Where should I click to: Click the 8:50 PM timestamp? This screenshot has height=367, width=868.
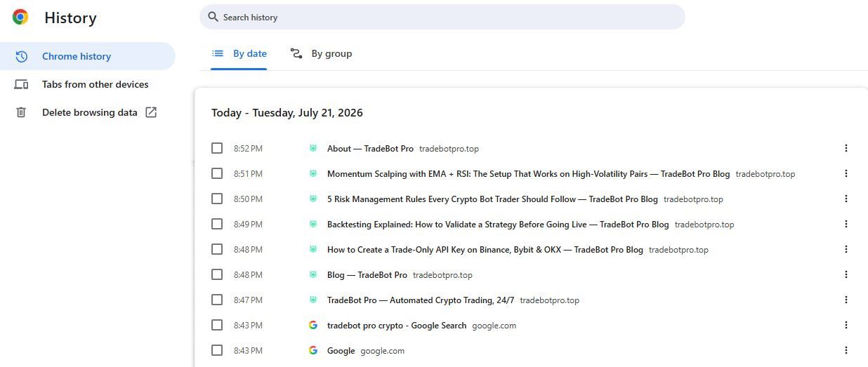pos(248,199)
